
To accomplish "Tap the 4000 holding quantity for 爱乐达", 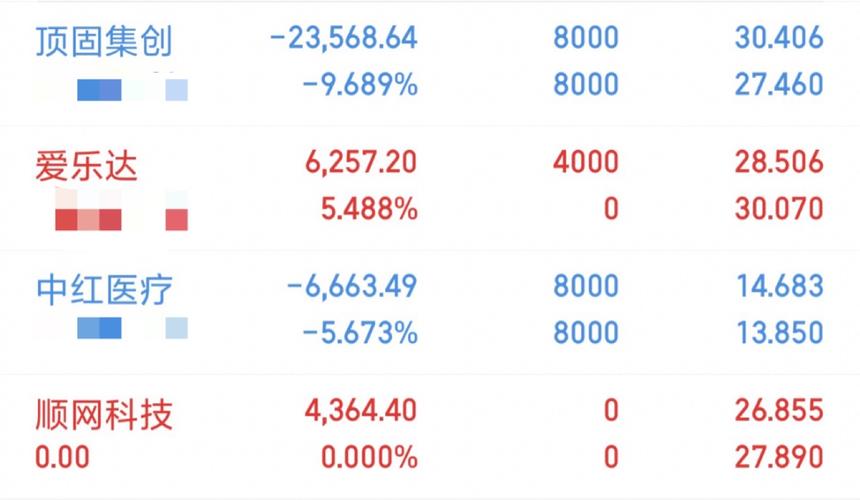I will [586, 162].
